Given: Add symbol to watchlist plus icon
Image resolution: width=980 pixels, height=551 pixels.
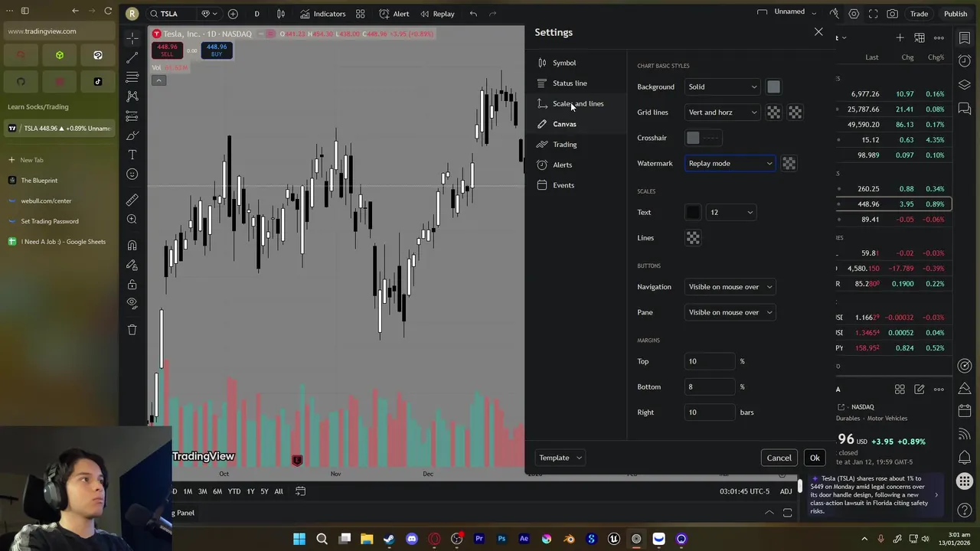Looking at the screenshot, I should tap(900, 37).
